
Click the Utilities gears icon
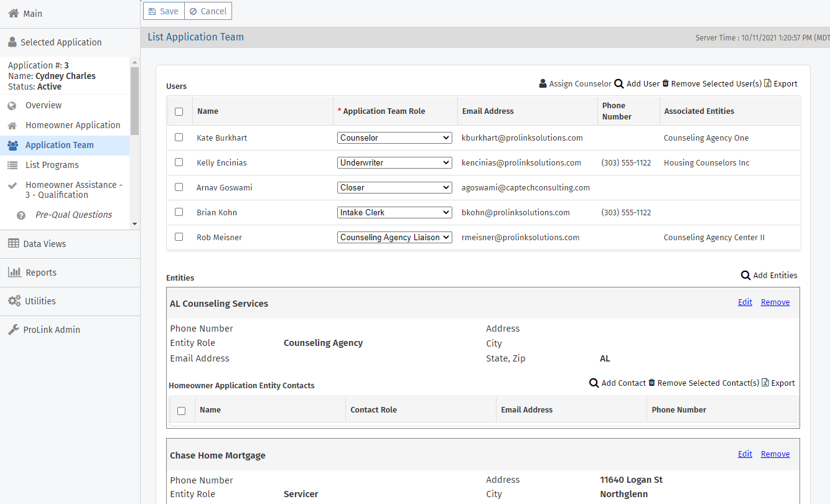point(14,301)
